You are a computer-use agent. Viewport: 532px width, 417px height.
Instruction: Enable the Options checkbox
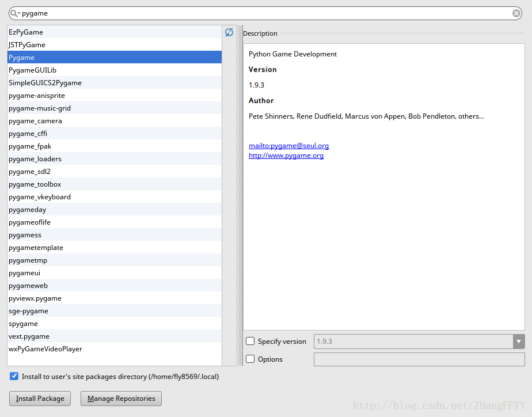250,359
